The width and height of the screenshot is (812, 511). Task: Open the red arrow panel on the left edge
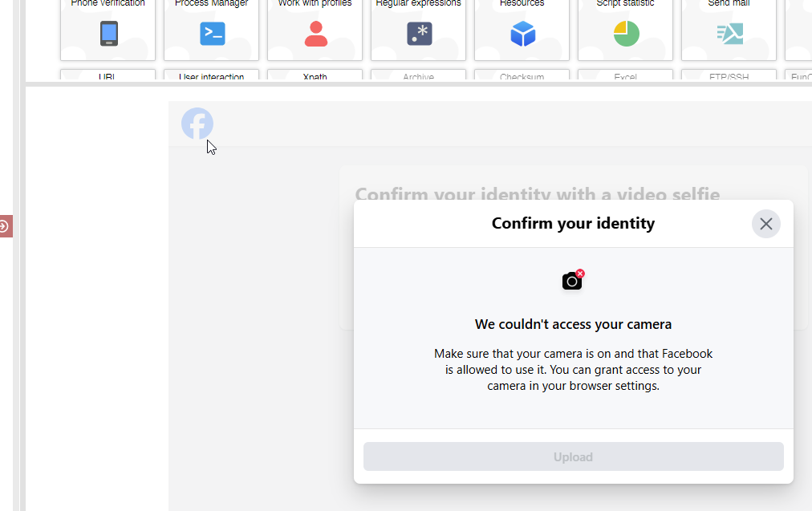tap(6, 225)
